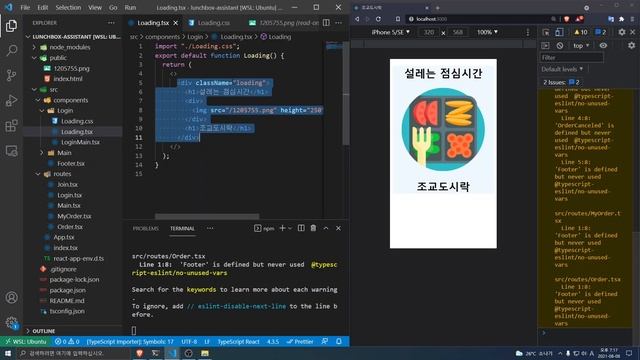Viewport: 640px width, 360px height.
Task: Click the WSL: Ubuntu remote indicator
Action: click(26, 341)
